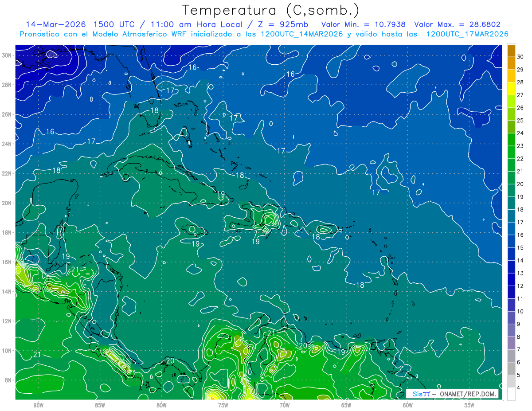Screen dimensions: 532x411
Task: Click the legend scale label "28"
Action: pos(520,82)
